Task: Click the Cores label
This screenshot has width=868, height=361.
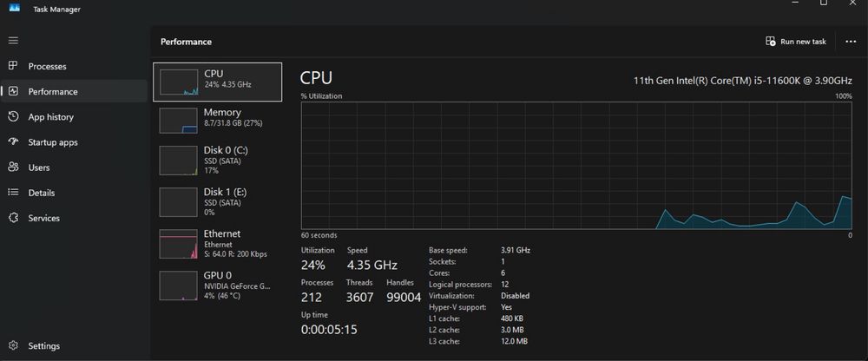Action: click(x=439, y=273)
